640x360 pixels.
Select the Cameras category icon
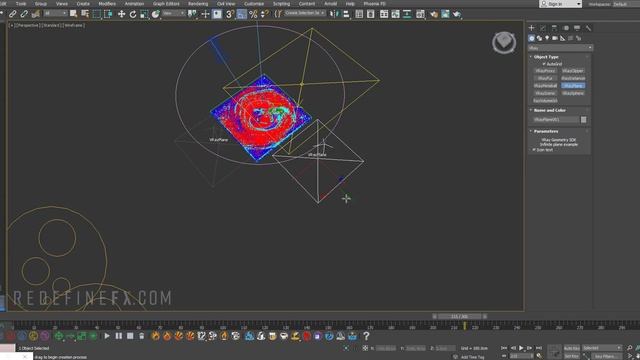555,38
